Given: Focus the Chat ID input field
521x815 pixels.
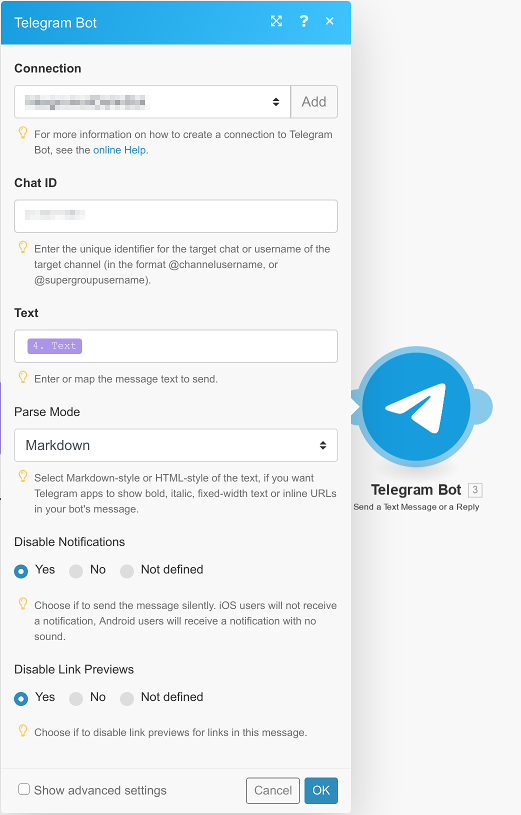Looking at the screenshot, I should tap(176, 216).
